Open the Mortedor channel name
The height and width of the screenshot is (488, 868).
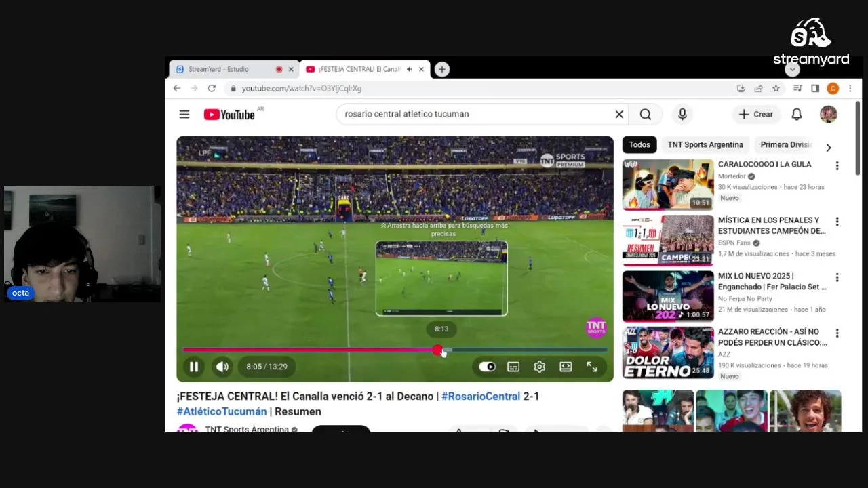tap(732, 176)
